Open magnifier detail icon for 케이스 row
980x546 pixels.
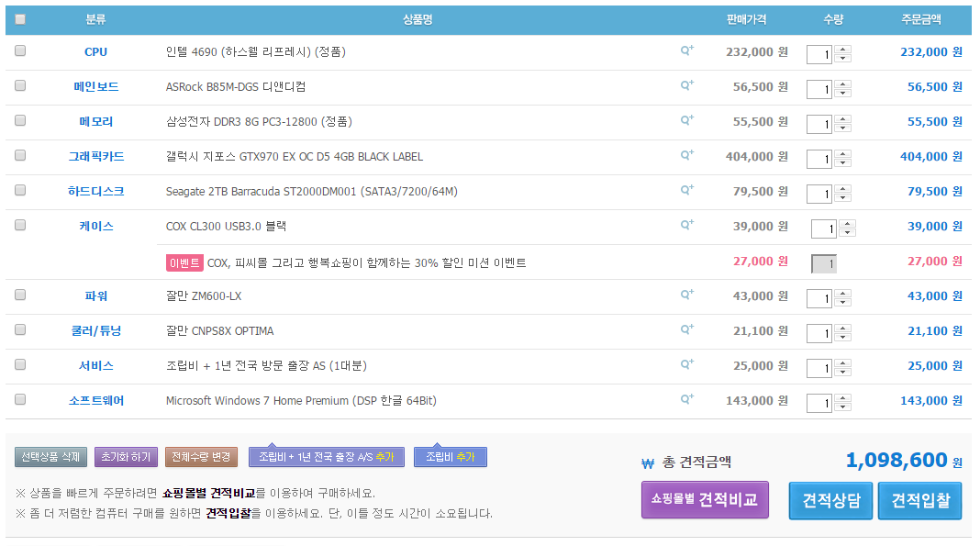[687, 225]
